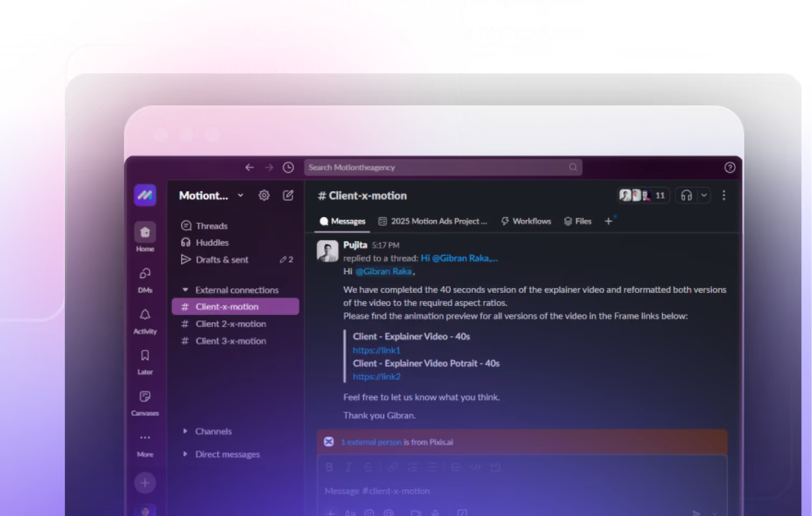Go forward using the right arrow
Screen dimensions: 812x516
pos(269,168)
